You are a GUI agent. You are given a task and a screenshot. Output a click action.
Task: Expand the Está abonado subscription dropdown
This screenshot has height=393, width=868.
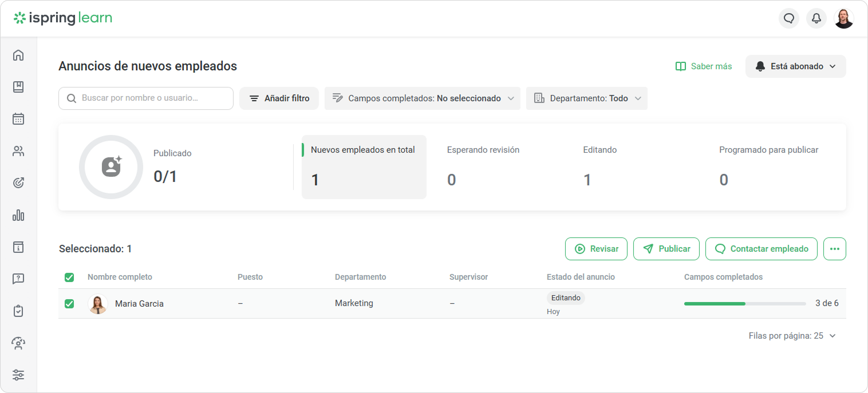tap(795, 66)
